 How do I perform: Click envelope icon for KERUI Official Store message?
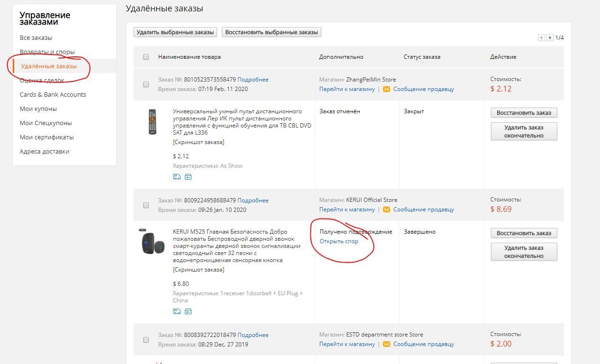click(x=386, y=209)
